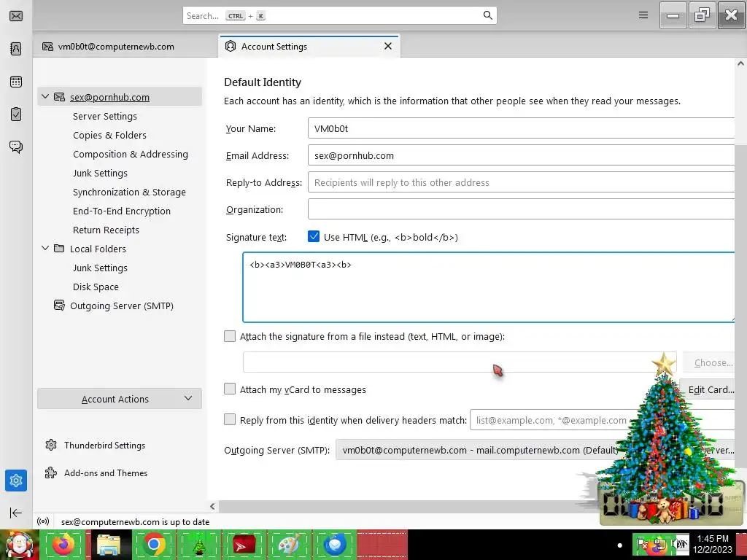Open Thunderbird Settings link
The width and height of the screenshot is (747, 560).
tap(105, 446)
